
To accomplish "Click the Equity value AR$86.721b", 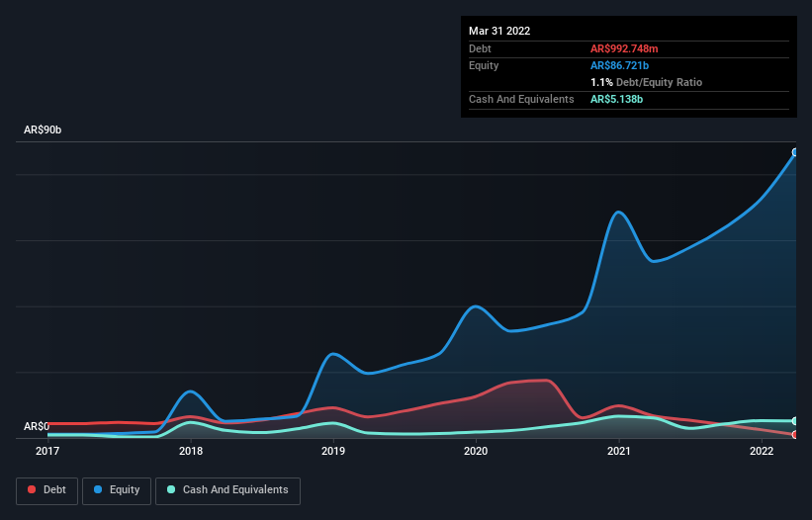I will [x=619, y=65].
